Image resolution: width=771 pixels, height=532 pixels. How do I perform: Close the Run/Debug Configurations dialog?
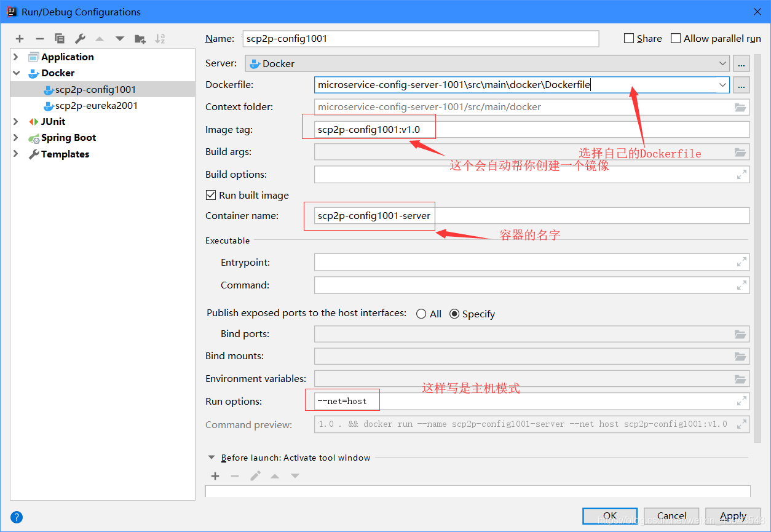tap(757, 12)
